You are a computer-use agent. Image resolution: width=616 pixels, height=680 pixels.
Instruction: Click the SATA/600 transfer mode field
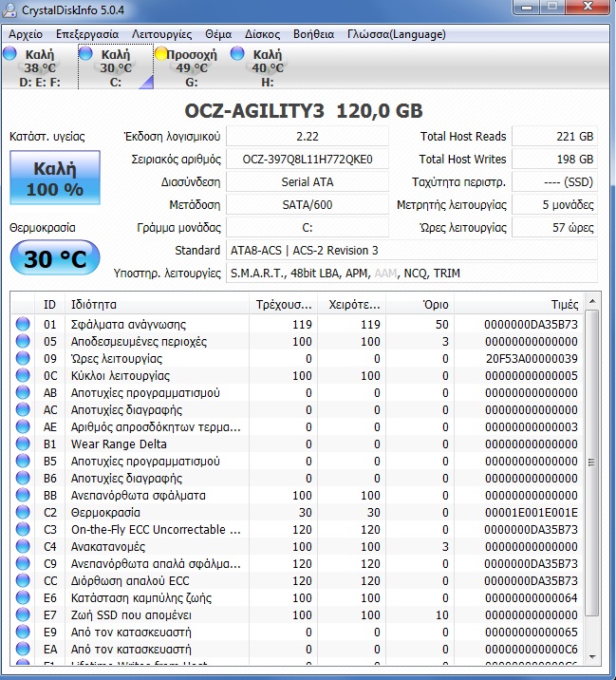pos(308,205)
